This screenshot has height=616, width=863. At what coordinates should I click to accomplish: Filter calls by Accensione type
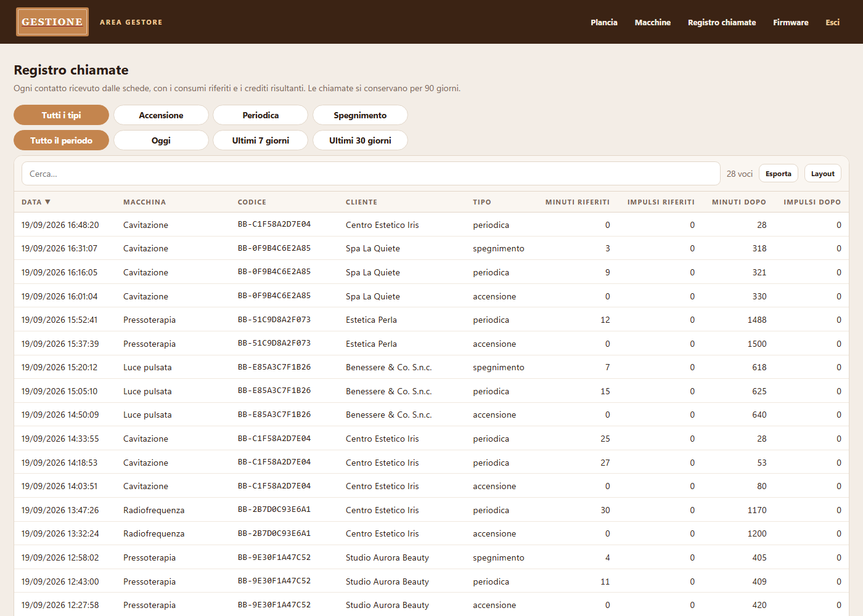pyautogui.click(x=161, y=115)
